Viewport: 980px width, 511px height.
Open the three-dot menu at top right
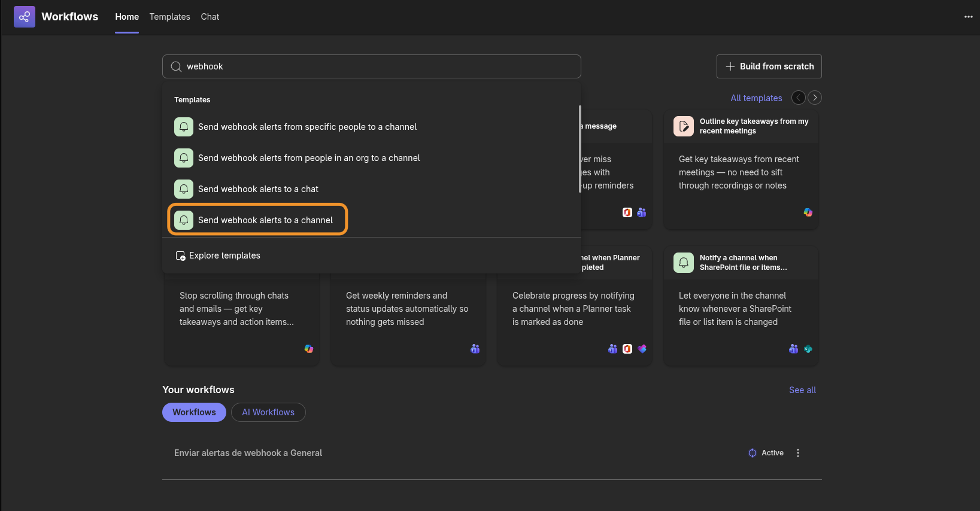click(x=968, y=17)
